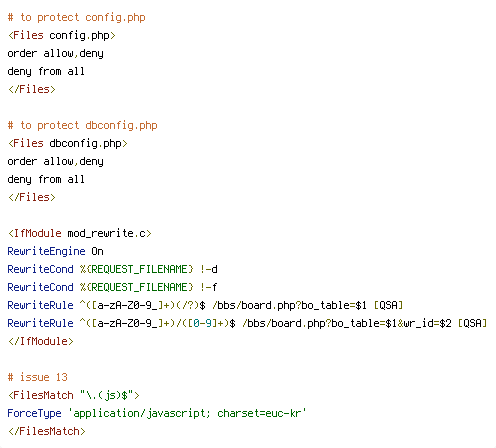Click the first "deny from all" line

pos(46,71)
